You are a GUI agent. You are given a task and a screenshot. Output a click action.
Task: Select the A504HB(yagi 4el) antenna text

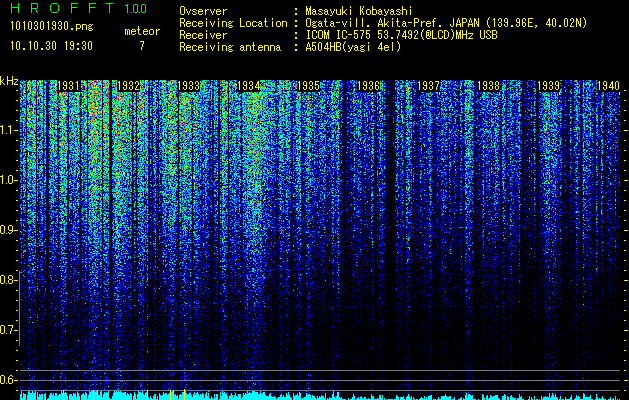click(x=353, y=47)
